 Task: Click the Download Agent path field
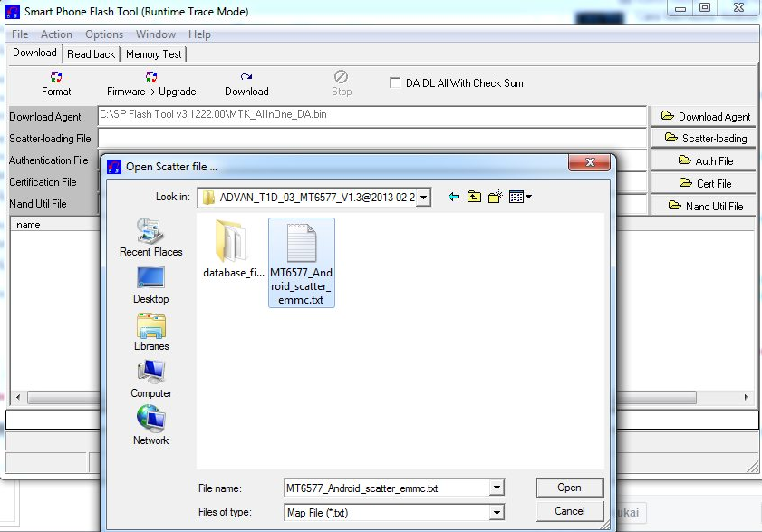click(371, 116)
